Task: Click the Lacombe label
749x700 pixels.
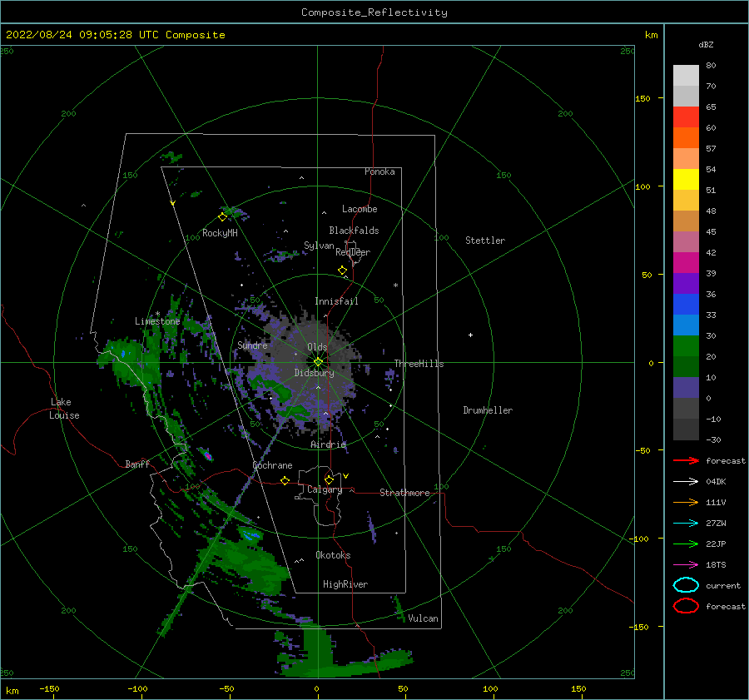Action: pos(360,209)
